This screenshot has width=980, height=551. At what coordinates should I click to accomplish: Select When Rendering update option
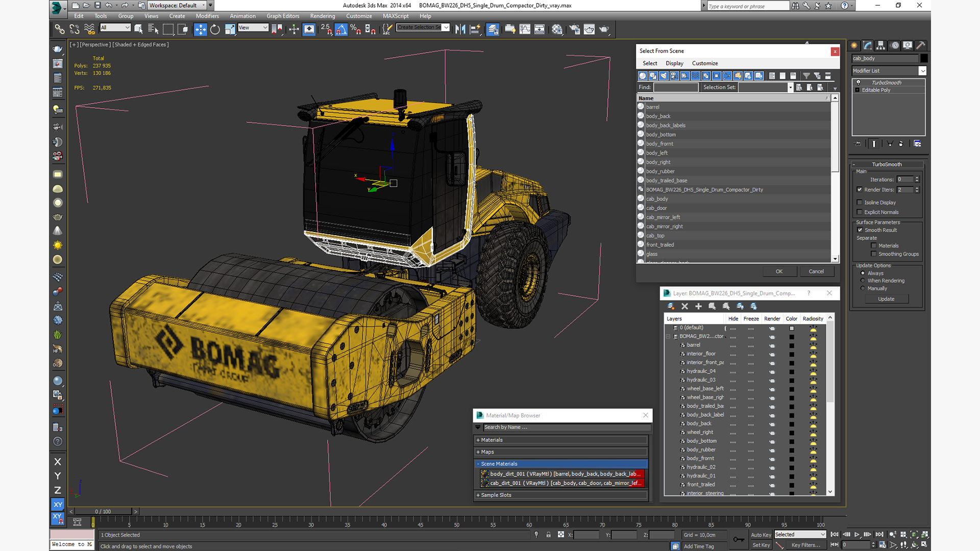[863, 281]
